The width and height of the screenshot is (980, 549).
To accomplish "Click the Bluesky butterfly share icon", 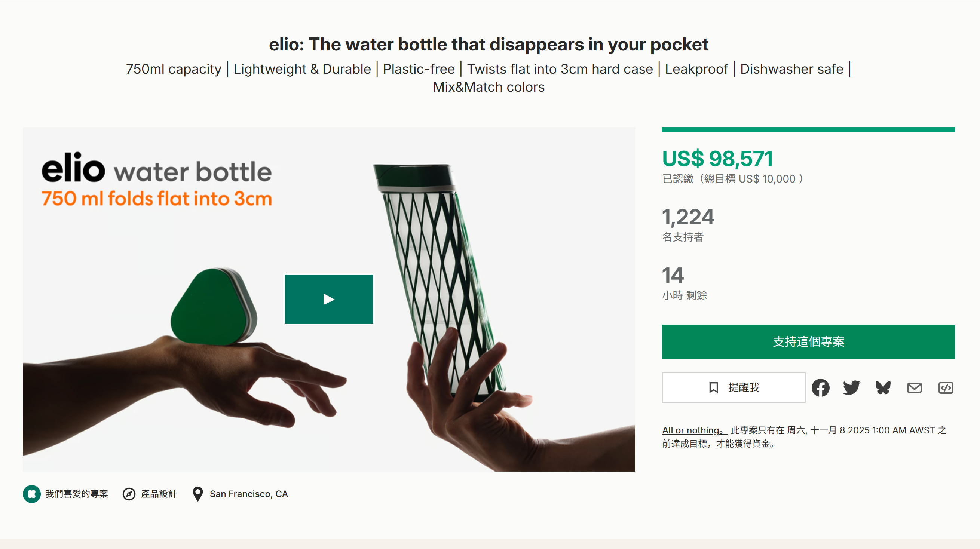I will 883,388.
